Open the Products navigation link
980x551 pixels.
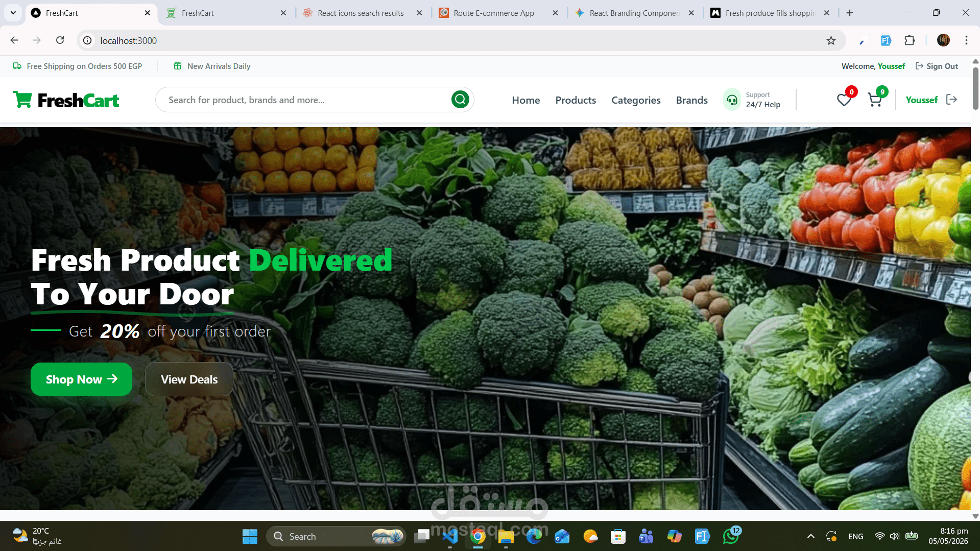coord(576,100)
